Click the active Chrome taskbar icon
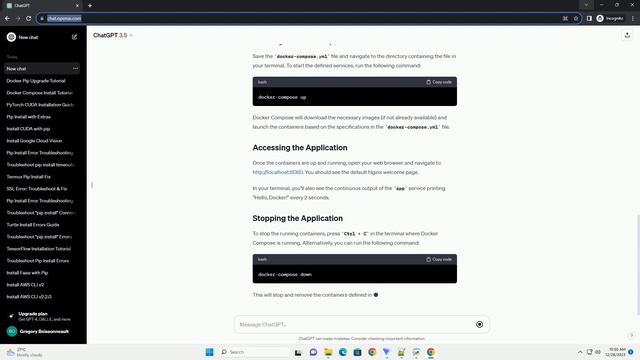Image resolution: width=640 pixels, height=360 pixels. point(431,352)
